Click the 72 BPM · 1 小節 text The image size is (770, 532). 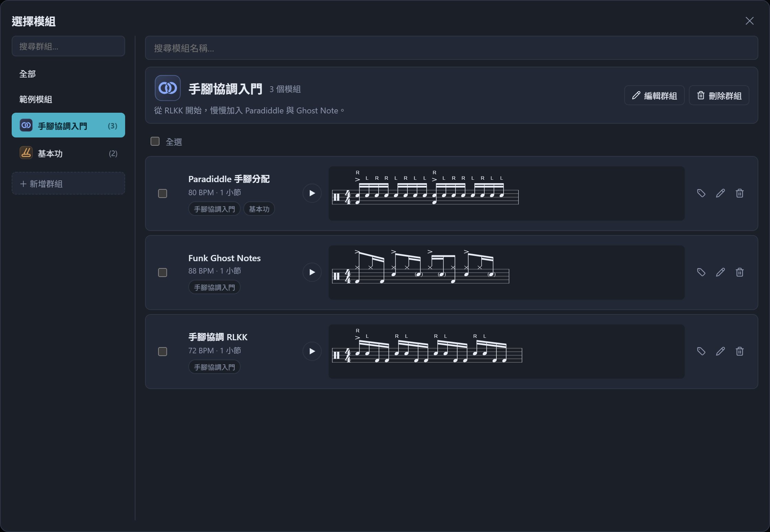(x=214, y=351)
